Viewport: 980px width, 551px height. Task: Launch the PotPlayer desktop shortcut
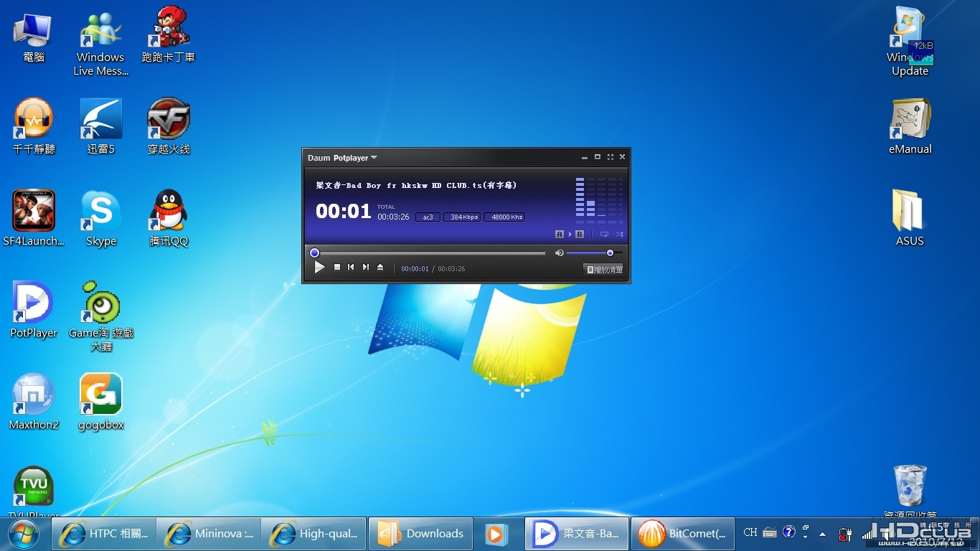point(33,311)
